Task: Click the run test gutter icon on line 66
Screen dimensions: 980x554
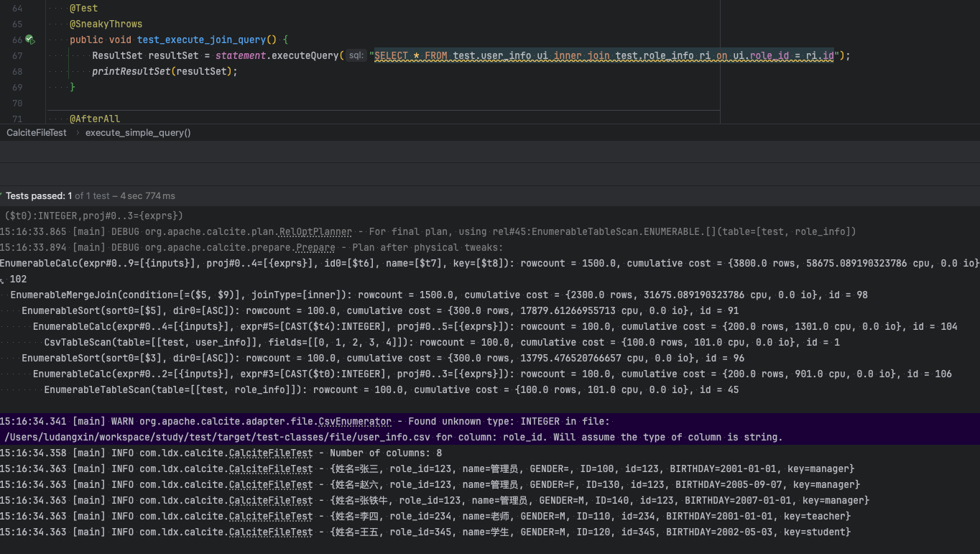Action: tap(30, 40)
